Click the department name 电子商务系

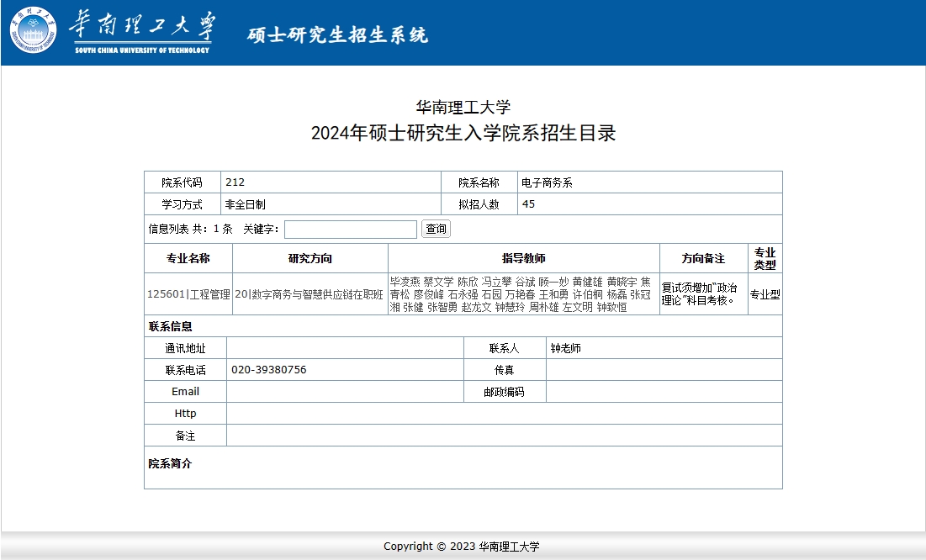tap(547, 182)
